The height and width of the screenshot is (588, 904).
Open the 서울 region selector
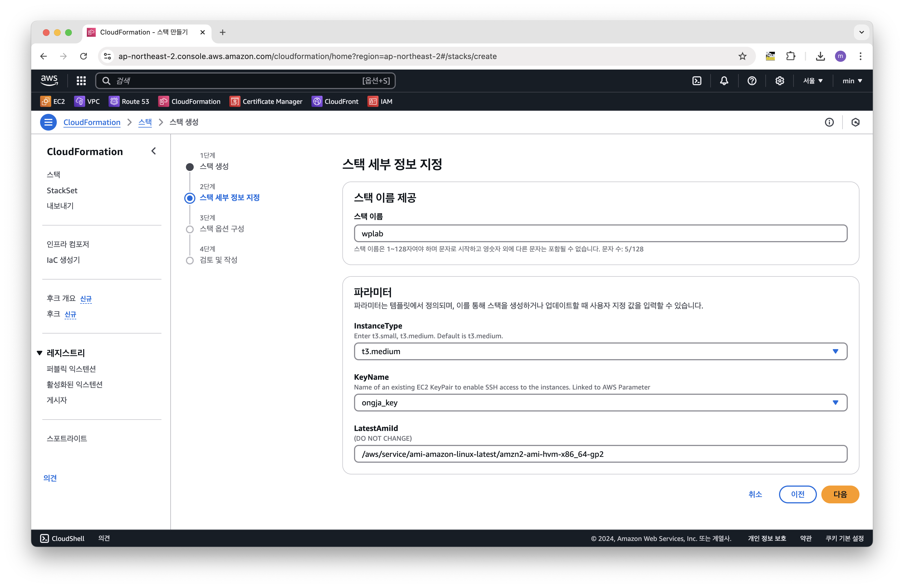(812, 80)
